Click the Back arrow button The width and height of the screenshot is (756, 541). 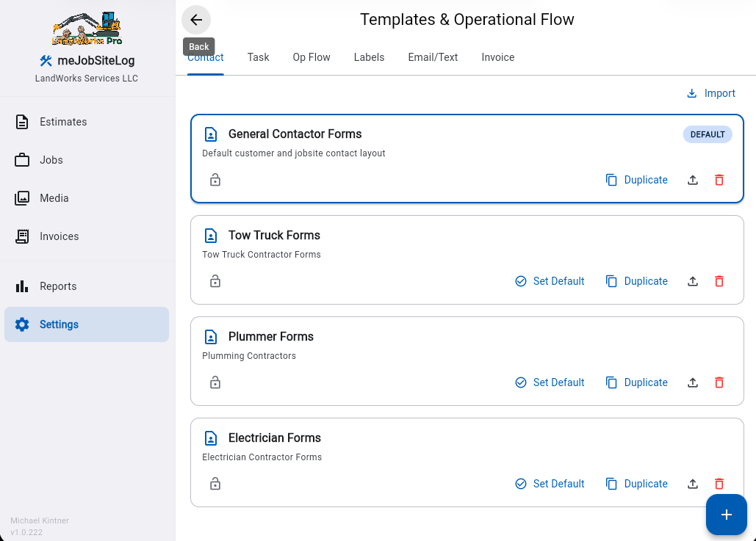coord(195,20)
